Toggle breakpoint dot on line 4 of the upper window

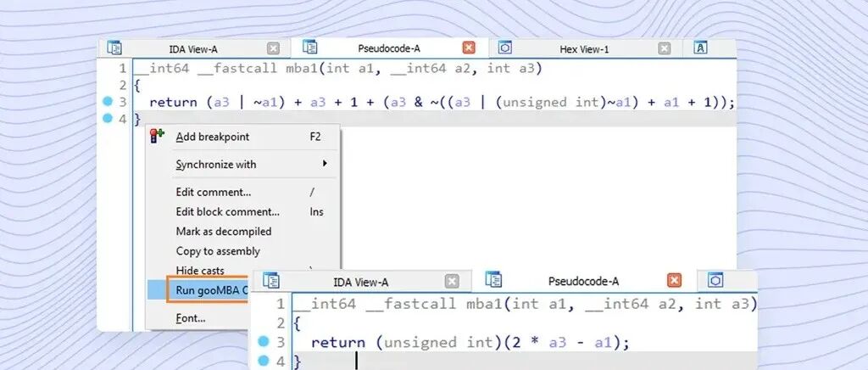108,118
